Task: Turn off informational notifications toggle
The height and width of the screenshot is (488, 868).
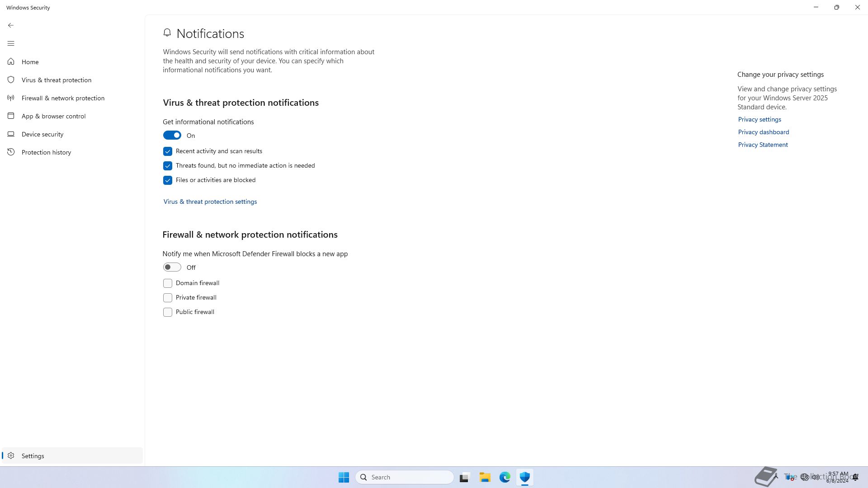Action: [x=172, y=136]
